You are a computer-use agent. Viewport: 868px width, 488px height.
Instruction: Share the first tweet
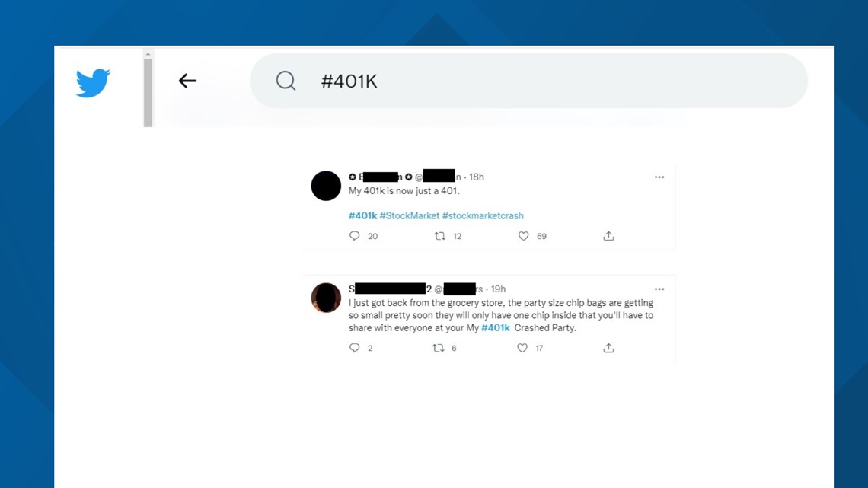click(x=608, y=236)
